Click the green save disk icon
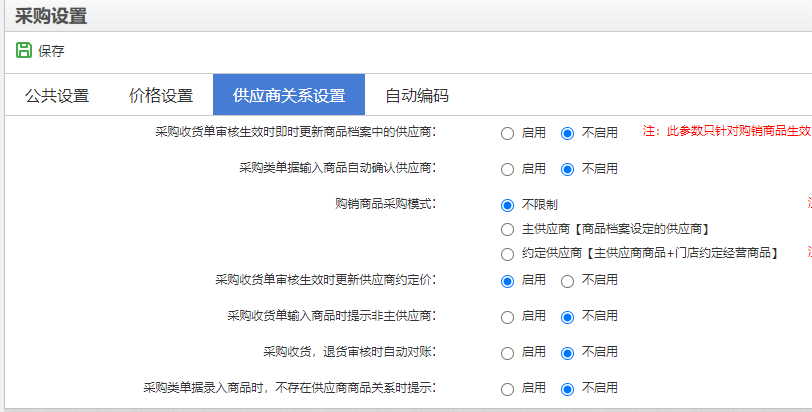 [x=24, y=50]
